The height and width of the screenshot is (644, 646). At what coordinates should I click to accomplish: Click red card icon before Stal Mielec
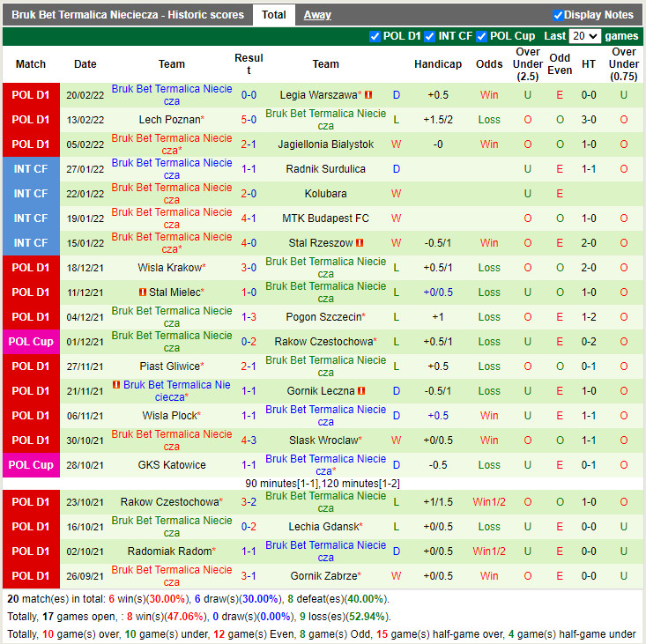coord(143,292)
